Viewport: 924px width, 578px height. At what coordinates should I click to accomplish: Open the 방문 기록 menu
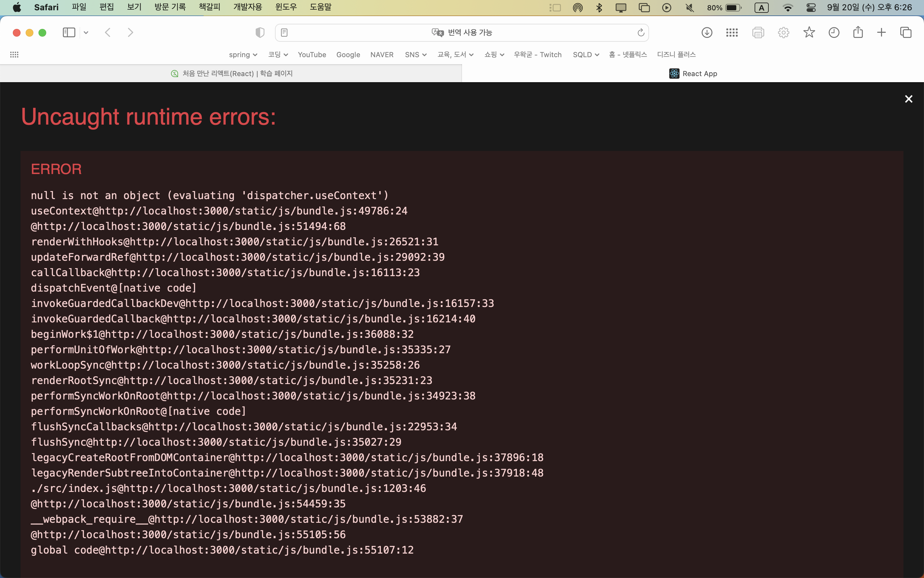pyautogui.click(x=170, y=7)
